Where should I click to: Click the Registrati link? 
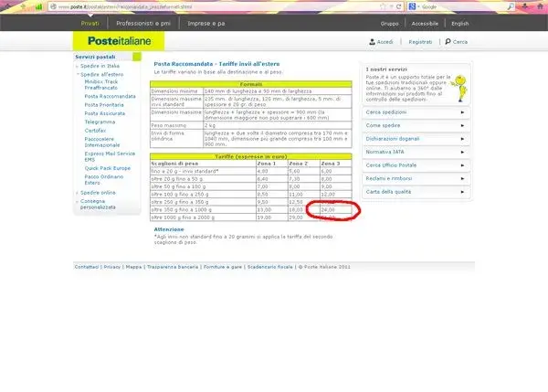(x=420, y=42)
